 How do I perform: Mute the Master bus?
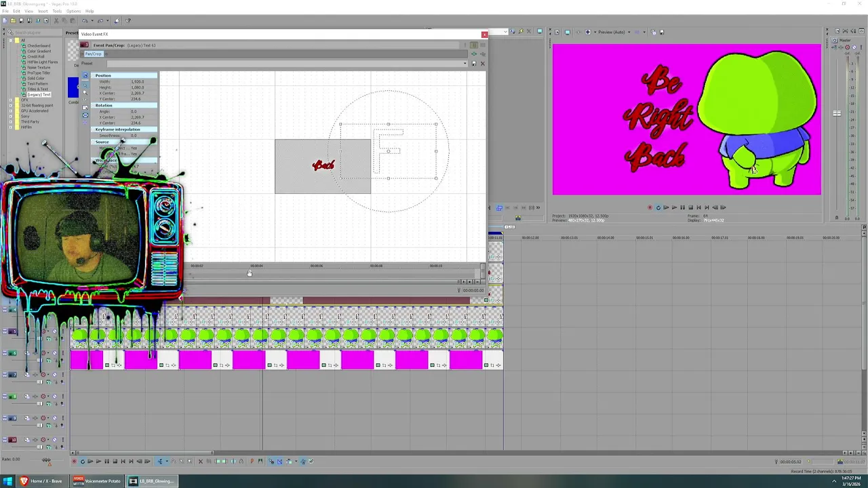[x=854, y=47]
